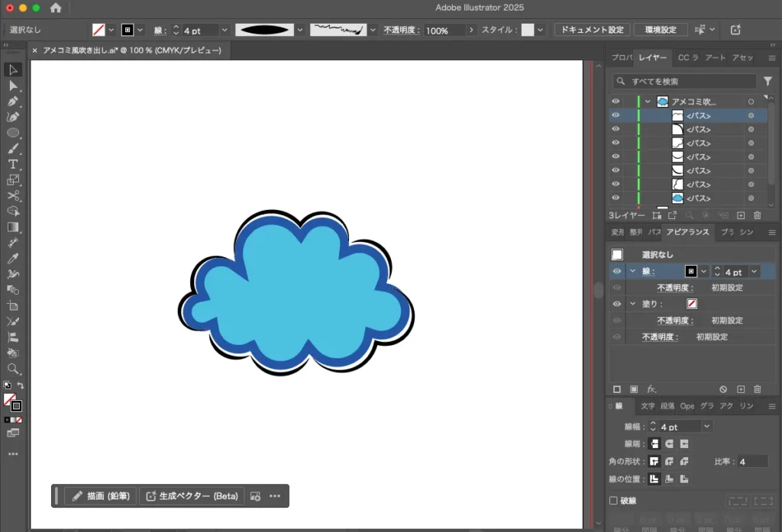Viewport: 782px width, 532px height.
Task: Click the trash icon to delete a layer
Action: pos(757,215)
